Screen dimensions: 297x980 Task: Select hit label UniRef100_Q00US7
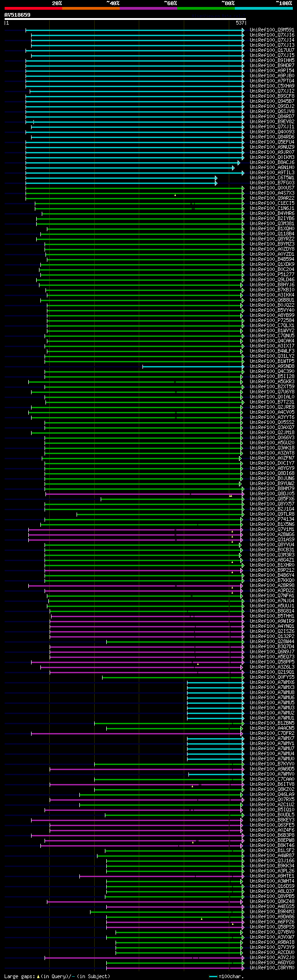click(x=272, y=188)
